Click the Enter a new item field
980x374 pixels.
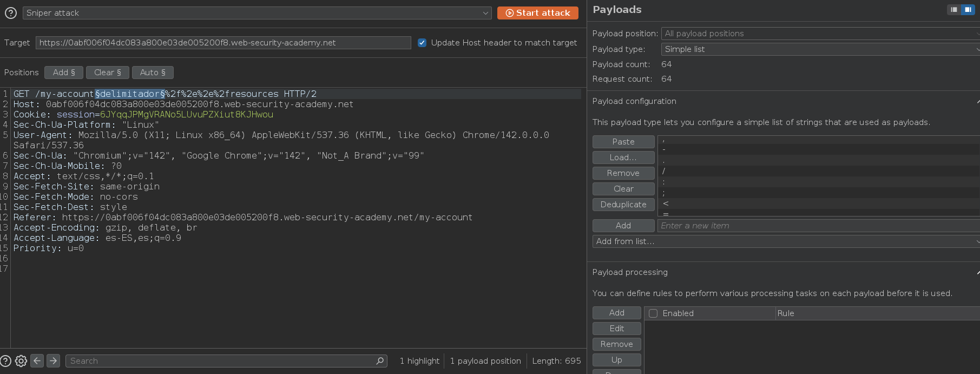[x=818, y=226]
